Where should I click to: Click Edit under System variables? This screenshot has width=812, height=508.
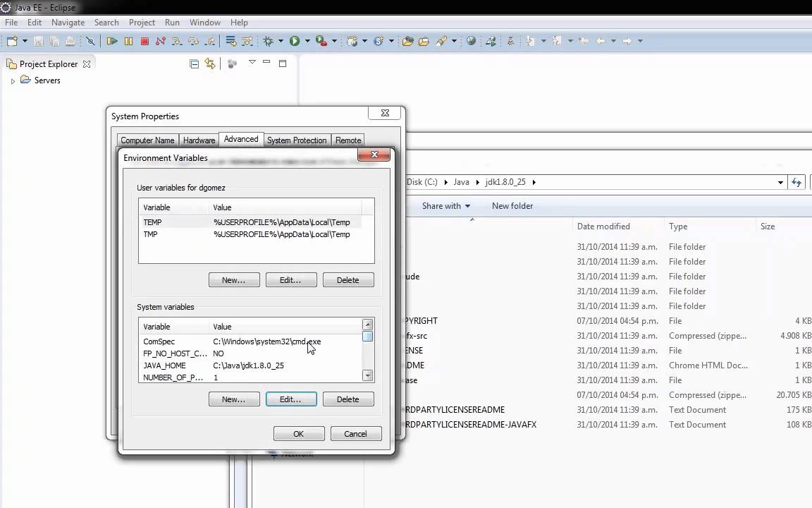point(291,399)
